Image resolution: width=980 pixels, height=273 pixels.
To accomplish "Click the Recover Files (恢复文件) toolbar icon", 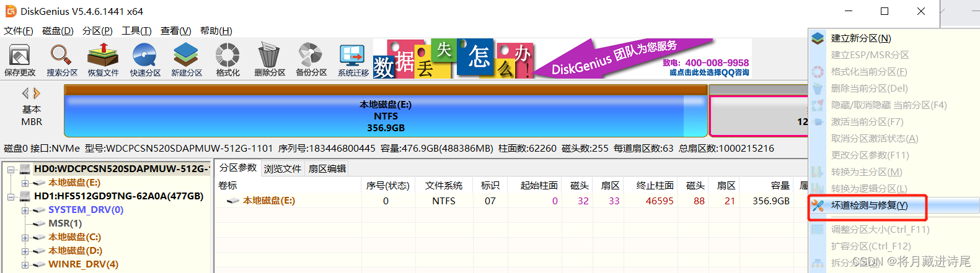I will pyautogui.click(x=103, y=60).
